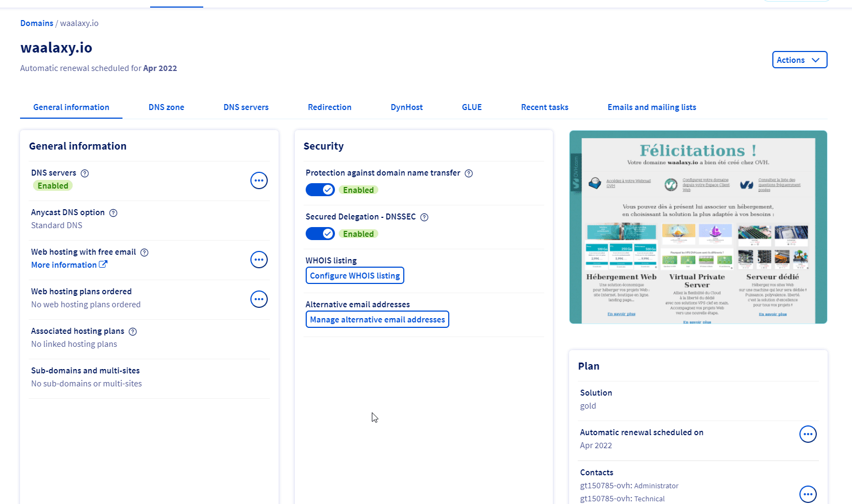The image size is (852, 504).
Task: Show help for Web hosting with free email
Action: click(144, 253)
